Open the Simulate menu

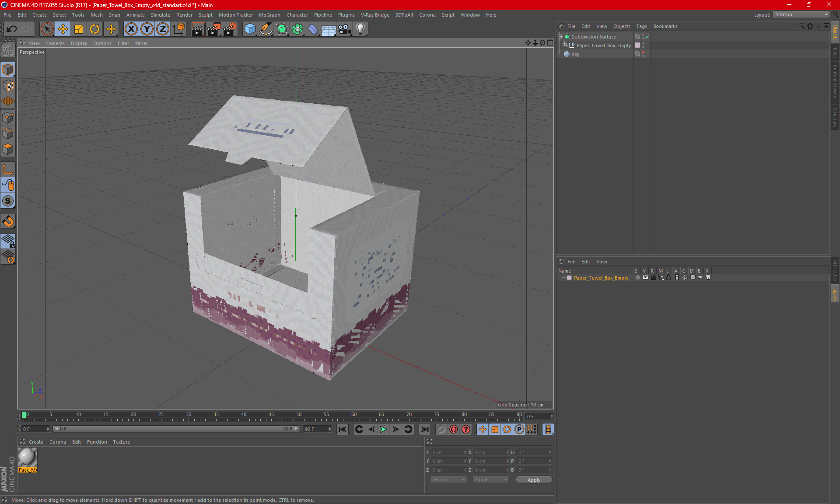pyautogui.click(x=161, y=15)
